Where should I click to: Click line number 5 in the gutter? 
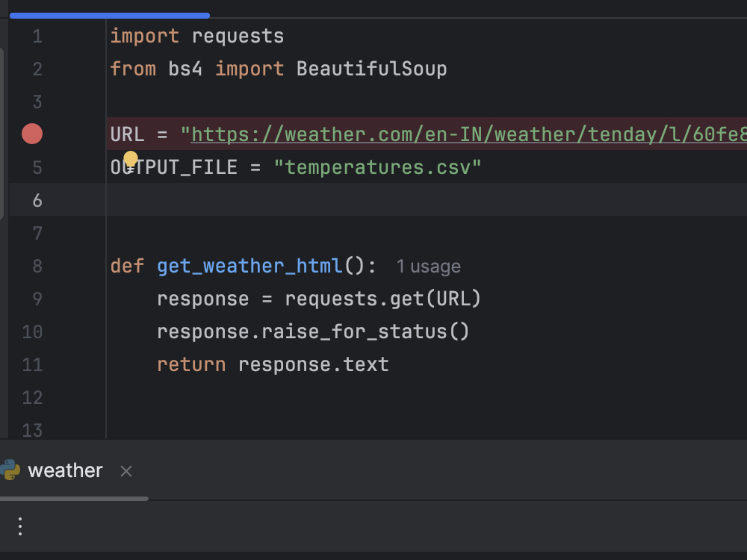tap(37, 167)
